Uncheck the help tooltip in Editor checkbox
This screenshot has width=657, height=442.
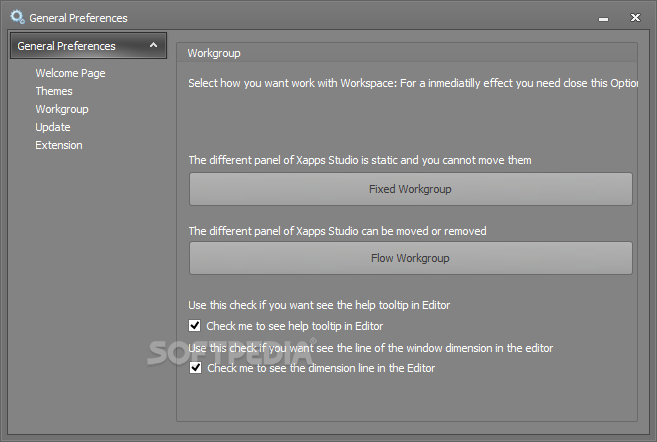[195, 326]
